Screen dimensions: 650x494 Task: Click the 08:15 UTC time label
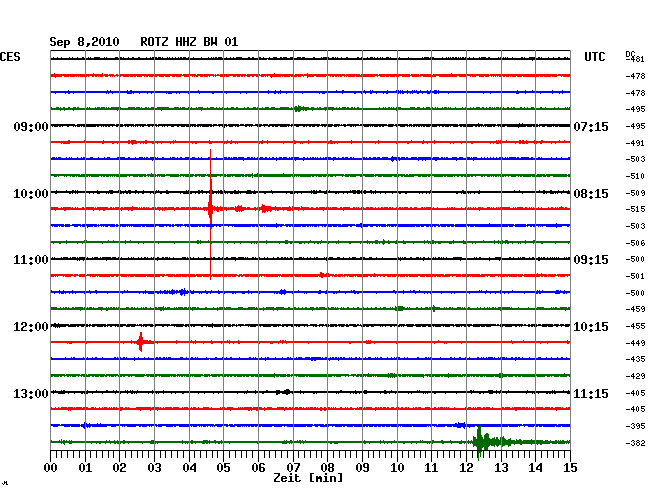coord(591,194)
